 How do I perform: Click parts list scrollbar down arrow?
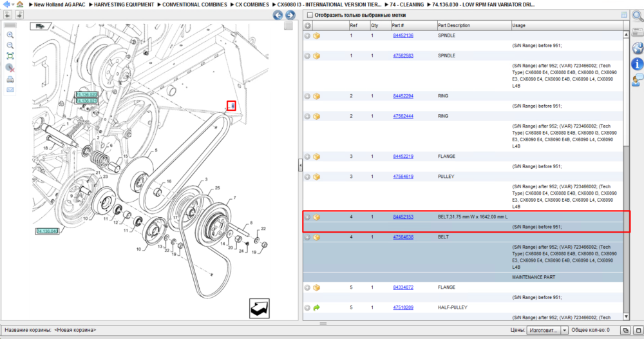coord(627,316)
